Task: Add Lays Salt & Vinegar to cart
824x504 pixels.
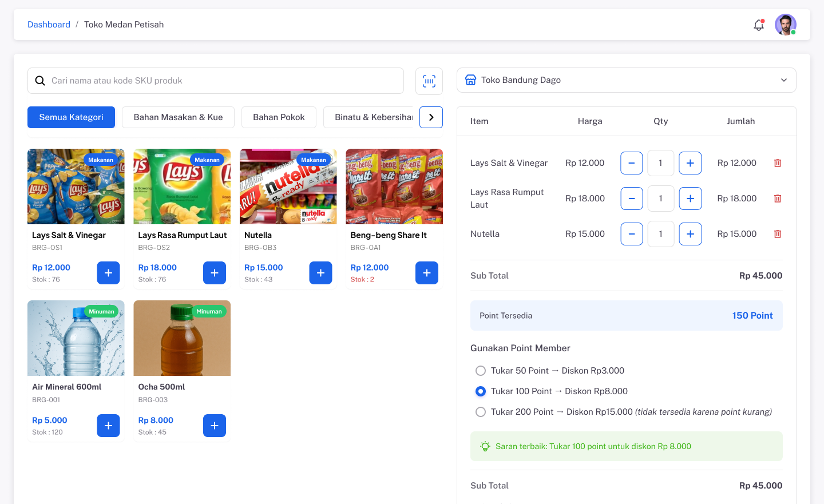Action: (108, 273)
